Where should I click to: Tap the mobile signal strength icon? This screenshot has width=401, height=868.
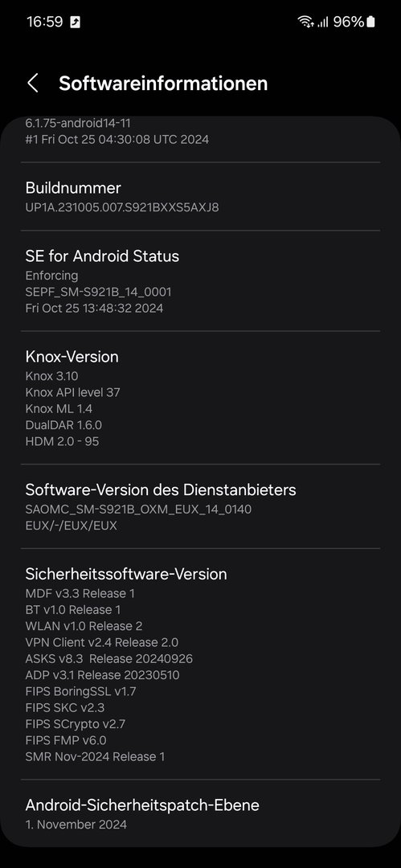coord(322,22)
